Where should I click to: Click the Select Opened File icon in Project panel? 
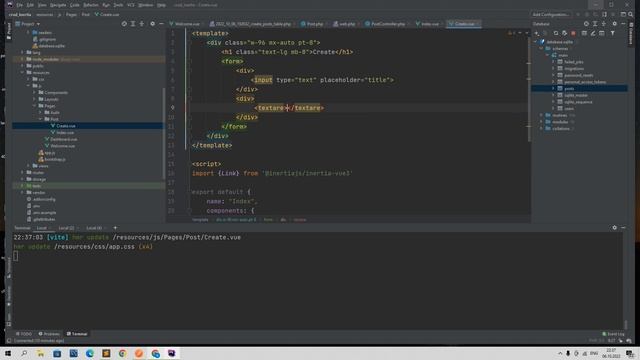click(124, 24)
